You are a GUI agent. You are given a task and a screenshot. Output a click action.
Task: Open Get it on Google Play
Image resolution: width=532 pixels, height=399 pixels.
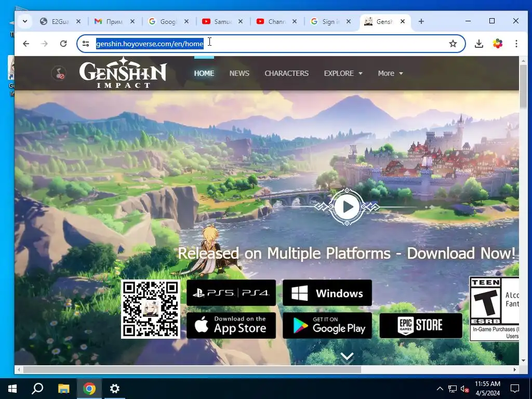[327, 325]
